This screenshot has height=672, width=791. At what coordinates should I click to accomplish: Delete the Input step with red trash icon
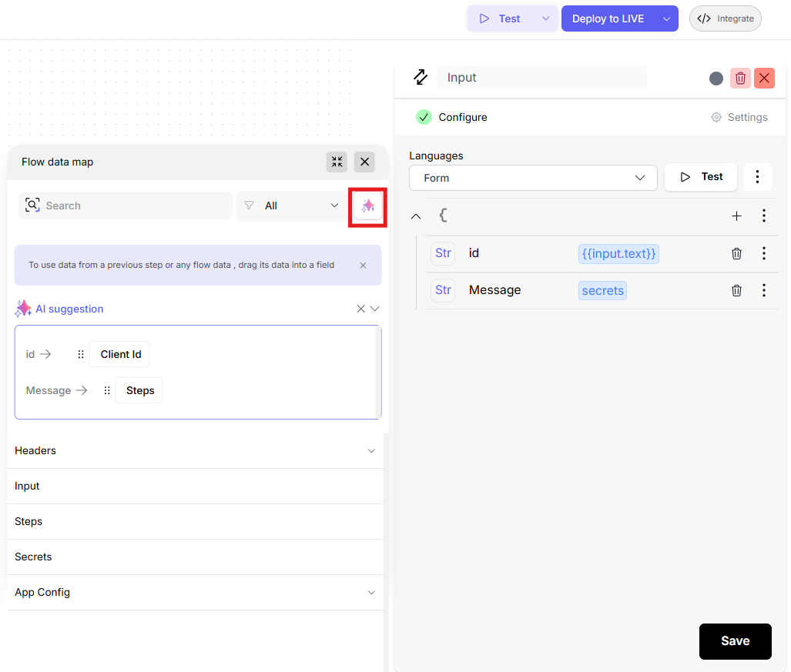(740, 78)
